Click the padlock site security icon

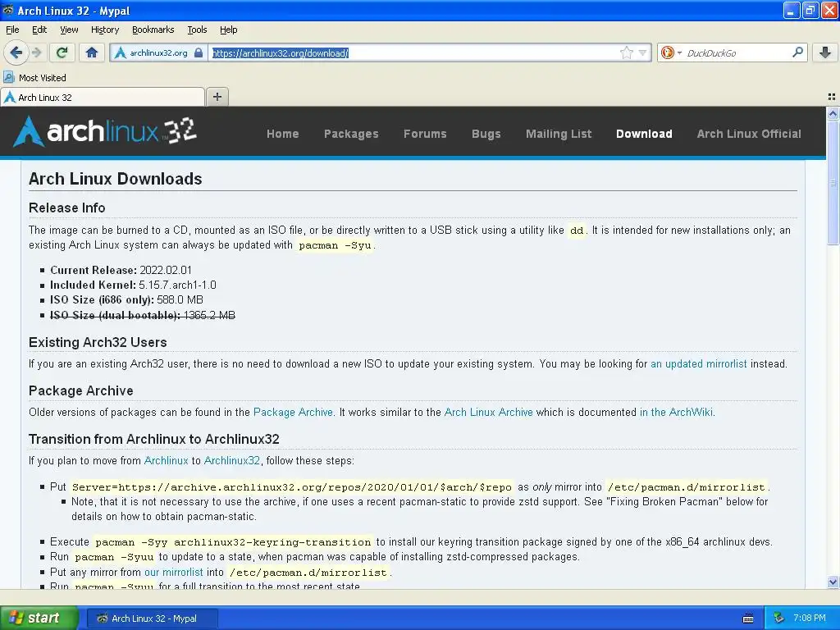click(x=199, y=52)
